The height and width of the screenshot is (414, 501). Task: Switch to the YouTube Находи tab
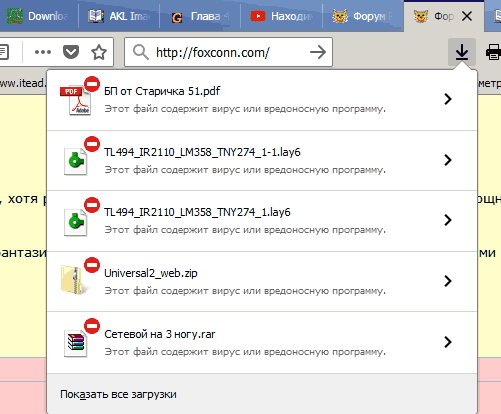click(x=281, y=16)
